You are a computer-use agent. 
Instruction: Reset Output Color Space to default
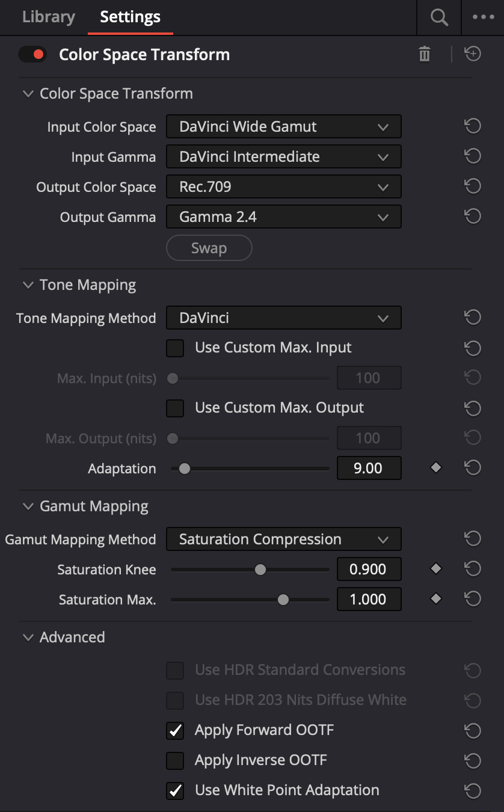click(x=473, y=186)
